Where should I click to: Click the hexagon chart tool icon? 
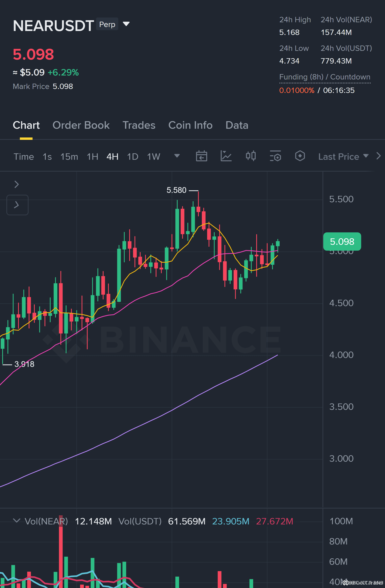coord(300,156)
